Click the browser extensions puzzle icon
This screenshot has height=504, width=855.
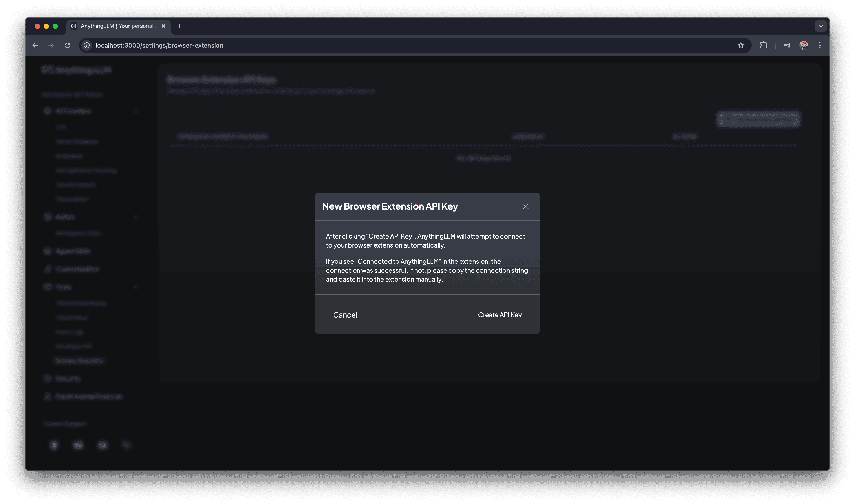(764, 45)
